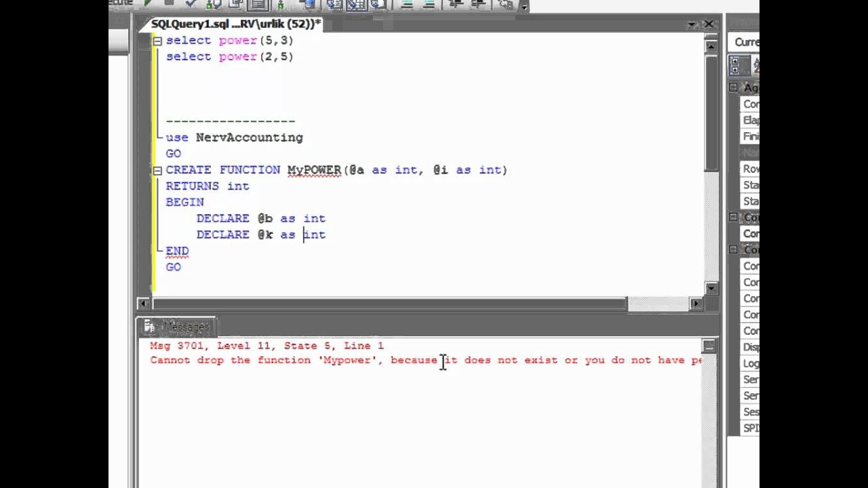This screenshot has width=868, height=488.
Task: Select the 'Disp' property row
Action: [751, 347]
